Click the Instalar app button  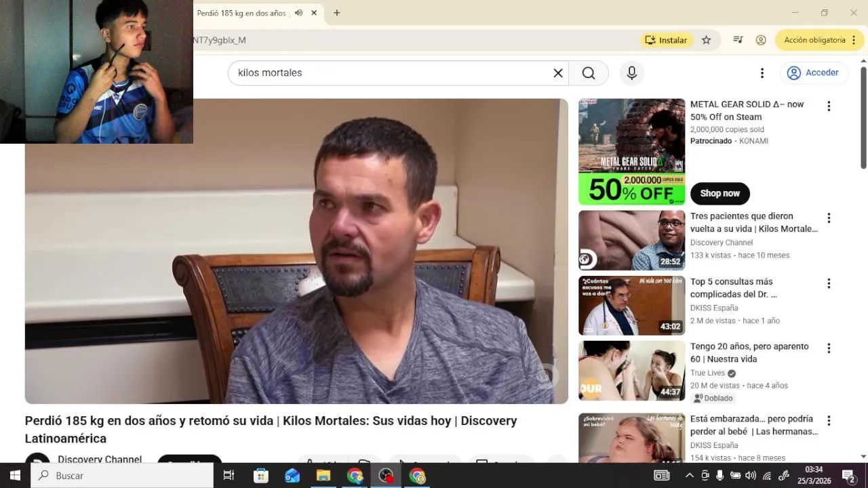(667, 40)
